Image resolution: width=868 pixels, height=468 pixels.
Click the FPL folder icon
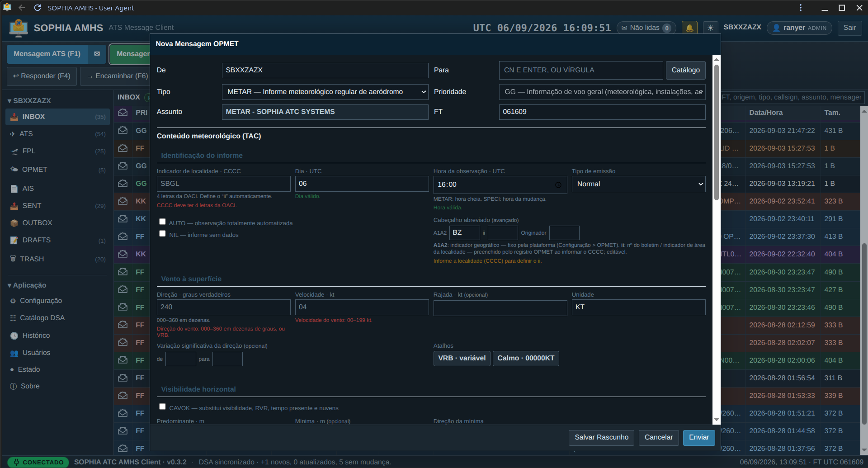point(14,151)
